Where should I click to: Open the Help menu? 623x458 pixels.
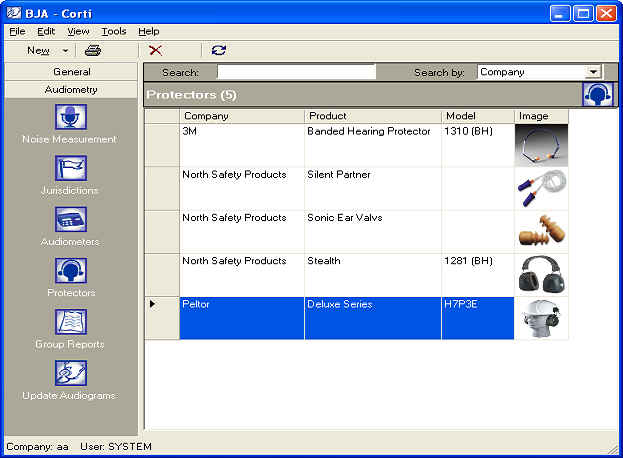point(149,31)
